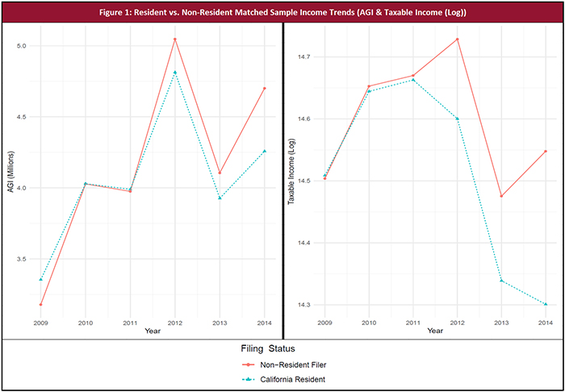Select California Resident 2011 triangle in Taxable Income chart
Screen dimensions: 565x392
(x=413, y=80)
